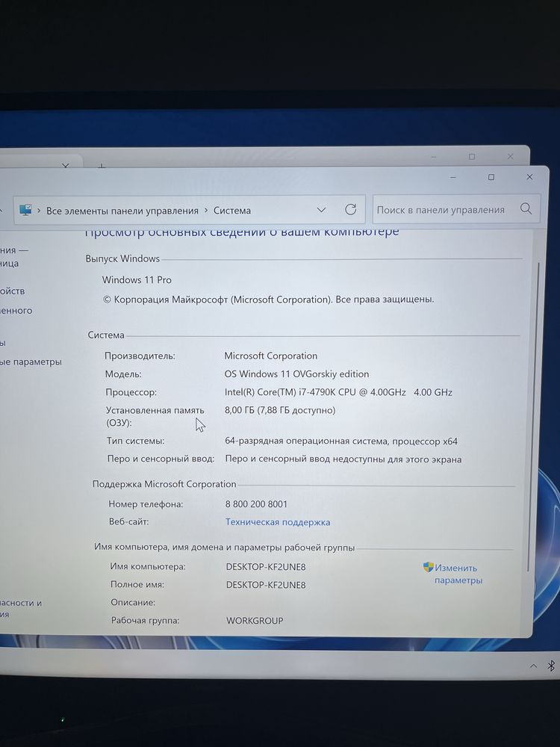Click 'Все элементы панели управления' breadcrumb
This screenshot has width=560, height=747.
tap(122, 211)
